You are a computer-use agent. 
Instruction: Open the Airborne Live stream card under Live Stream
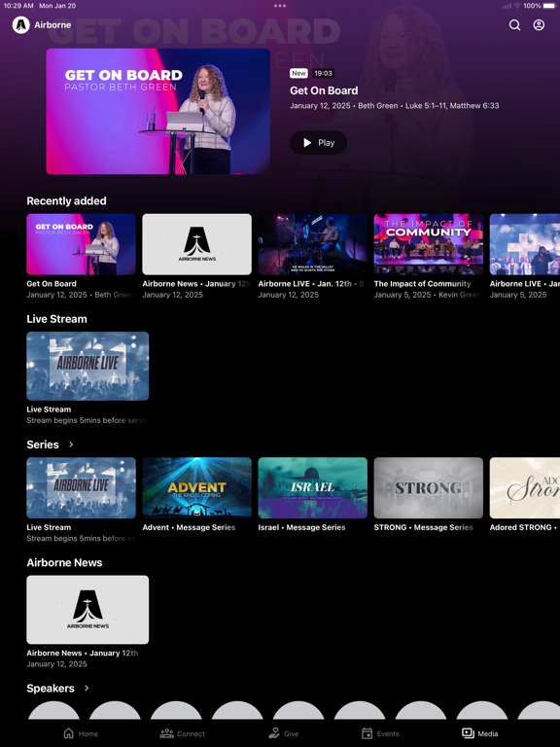[87, 366]
